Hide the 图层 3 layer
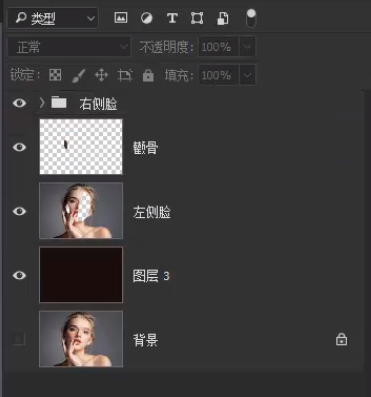Image resolution: width=371 pixels, height=397 pixels. tap(19, 275)
